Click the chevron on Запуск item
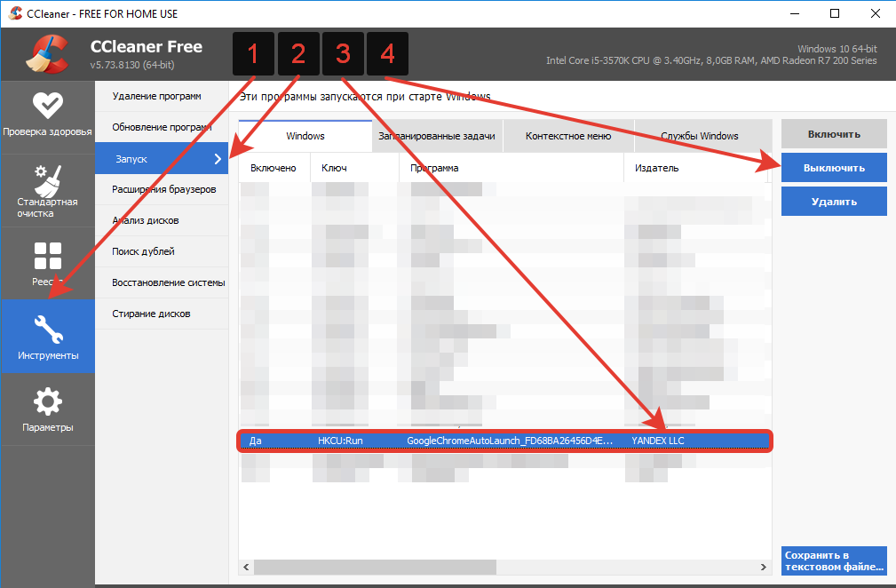The height and width of the screenshot is (588, 896). pyautogui.click(x=218, y=159)
